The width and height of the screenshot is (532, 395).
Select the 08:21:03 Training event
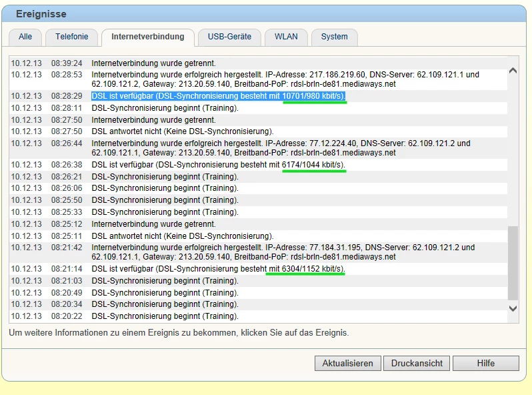[x=258, y=281]
